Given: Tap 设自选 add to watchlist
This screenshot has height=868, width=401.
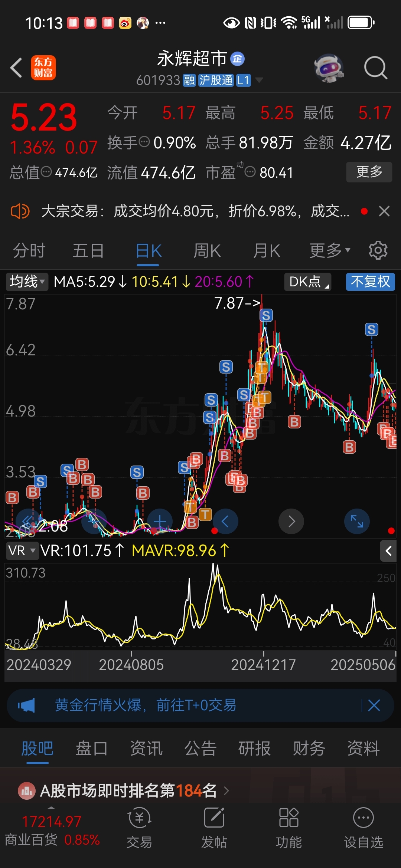Looking at the screenshot, I should point(363,828).
